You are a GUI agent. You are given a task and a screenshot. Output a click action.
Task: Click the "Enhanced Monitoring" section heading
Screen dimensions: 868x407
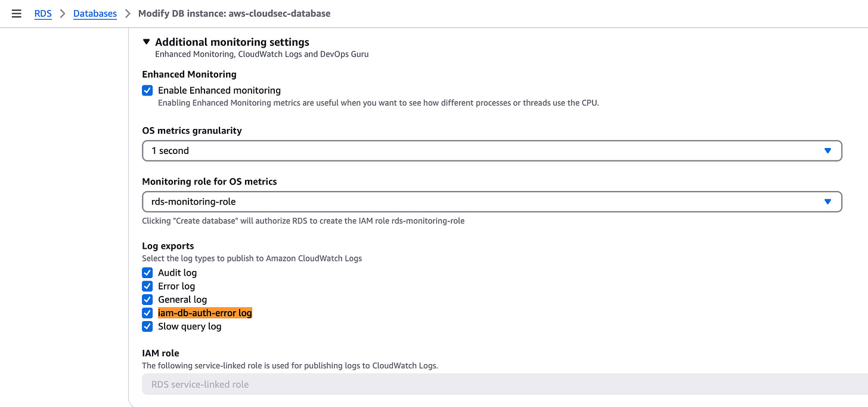pos(189,75)
